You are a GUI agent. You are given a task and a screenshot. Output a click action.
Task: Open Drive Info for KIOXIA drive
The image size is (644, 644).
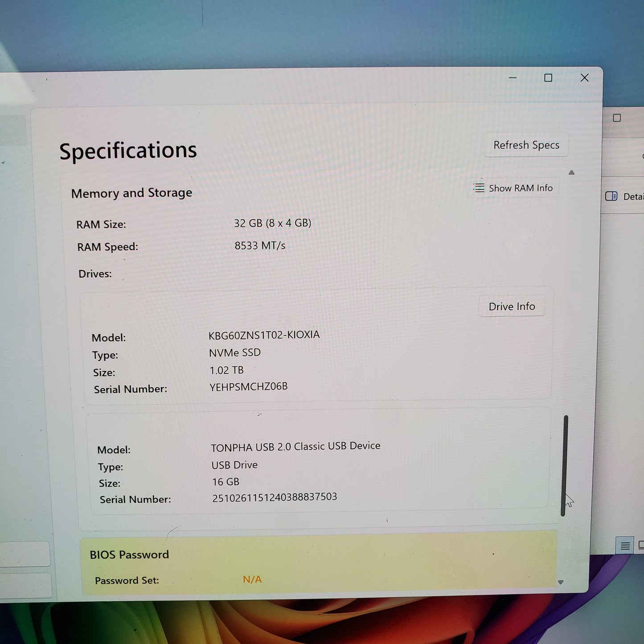pos(512,306)
